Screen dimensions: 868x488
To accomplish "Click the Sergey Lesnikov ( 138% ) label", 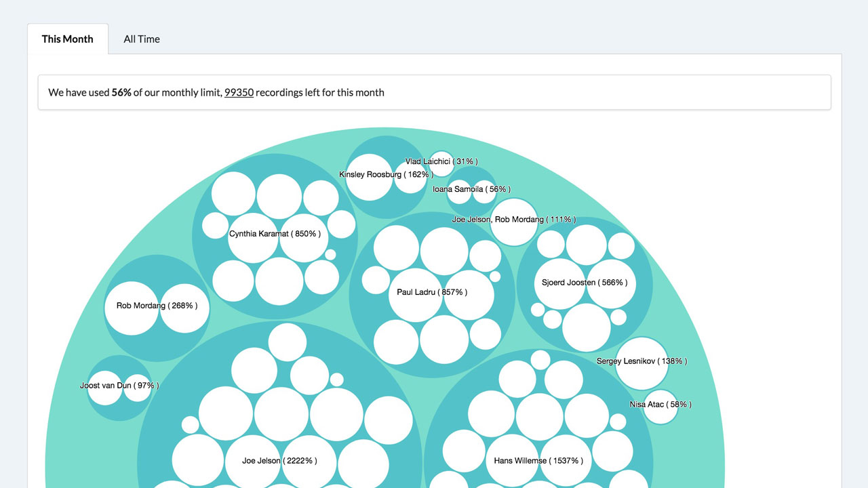I will click(x=642, y=361).
